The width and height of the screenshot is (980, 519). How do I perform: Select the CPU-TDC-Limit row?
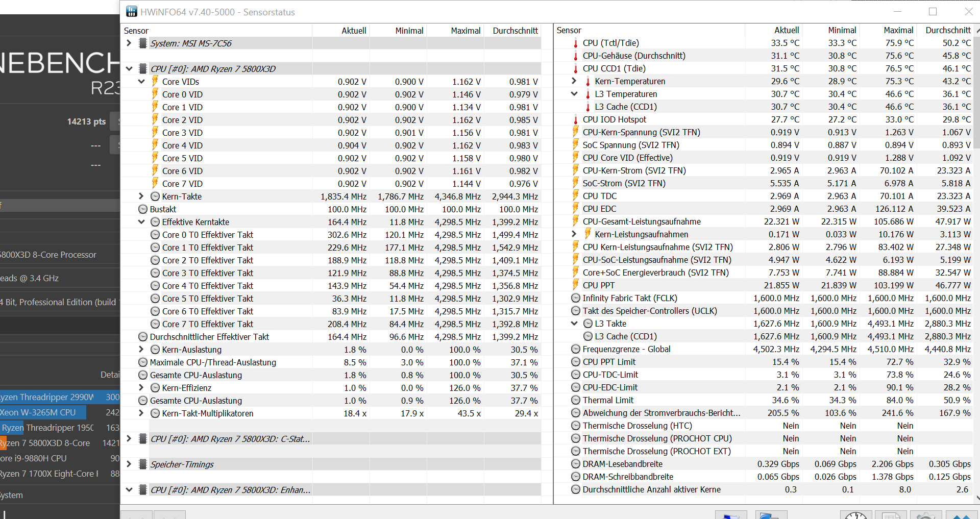click(764, 375)
